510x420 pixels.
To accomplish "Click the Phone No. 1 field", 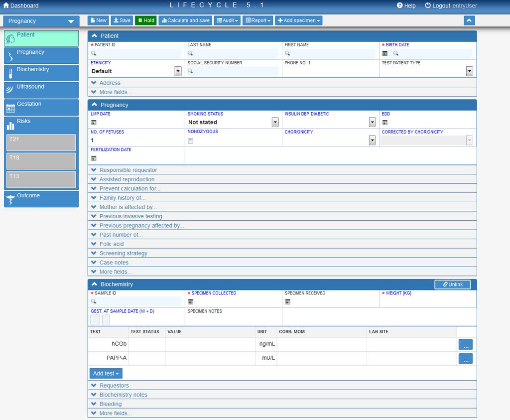I will (330, 71).
